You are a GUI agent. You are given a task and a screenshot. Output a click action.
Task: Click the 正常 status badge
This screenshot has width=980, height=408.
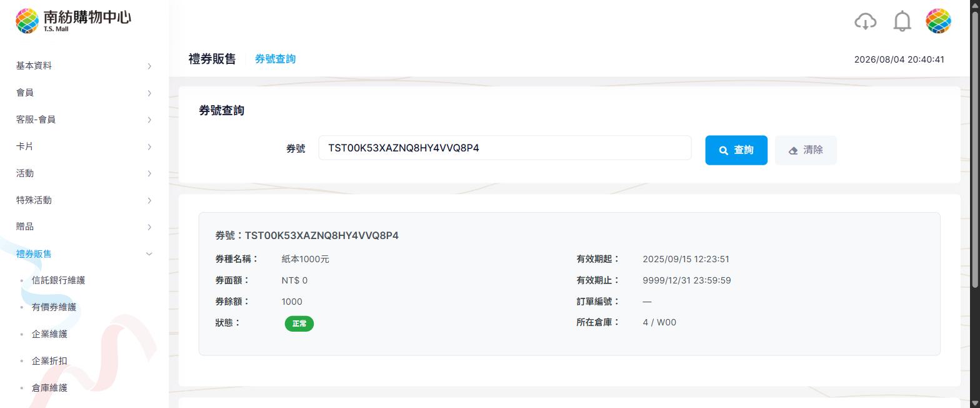(x=299, y=324)
